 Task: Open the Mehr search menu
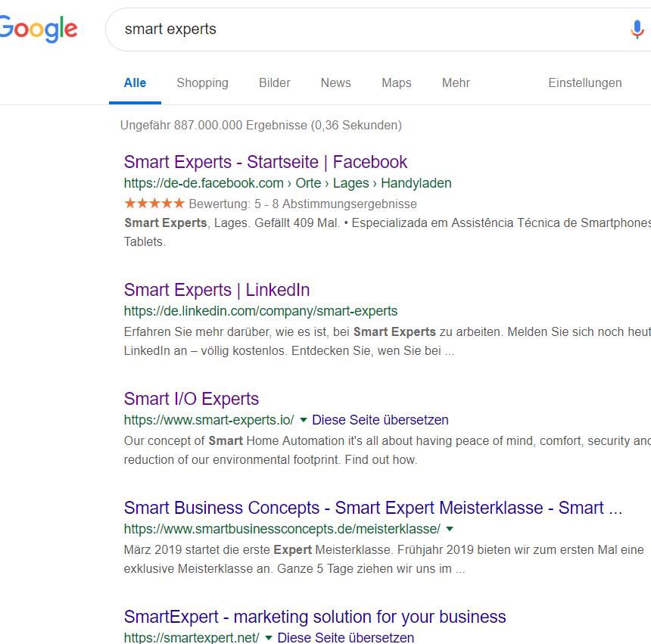pos(456,83)
